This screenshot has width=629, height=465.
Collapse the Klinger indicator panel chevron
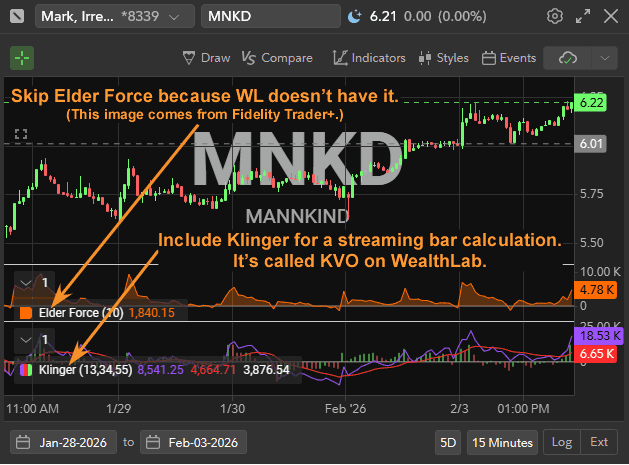26,340
